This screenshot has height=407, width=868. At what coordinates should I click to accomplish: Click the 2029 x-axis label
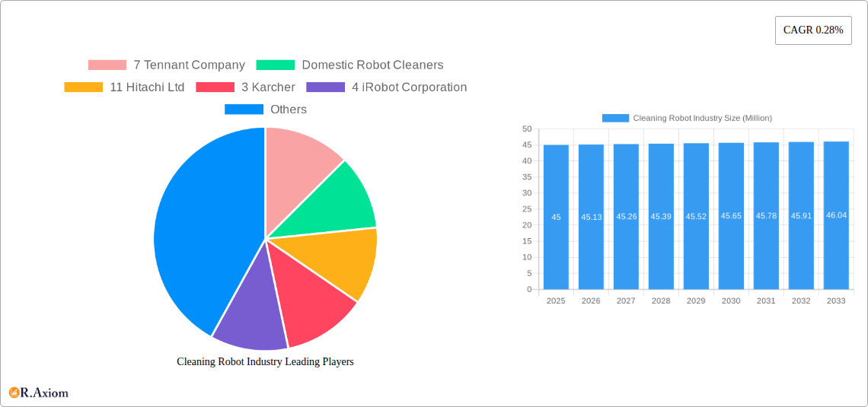click(696, 300)
